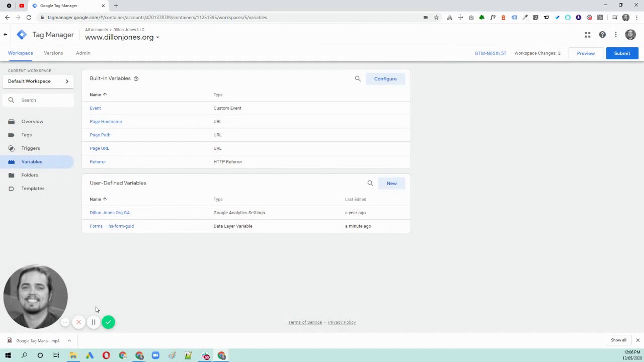Open the Referrer variable

click(98, 162)
